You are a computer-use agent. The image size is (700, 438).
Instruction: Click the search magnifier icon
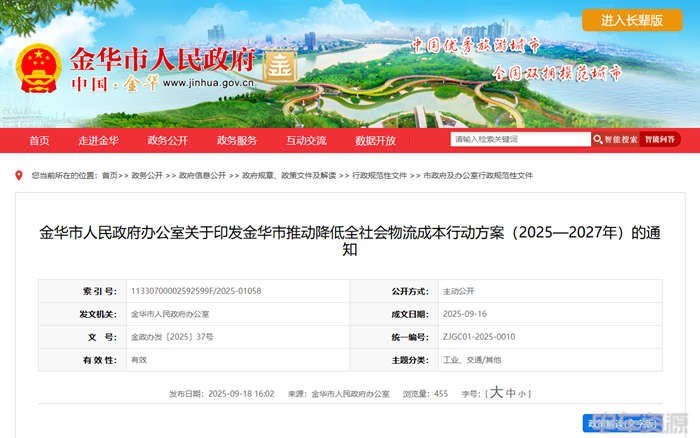pos(599,140)
